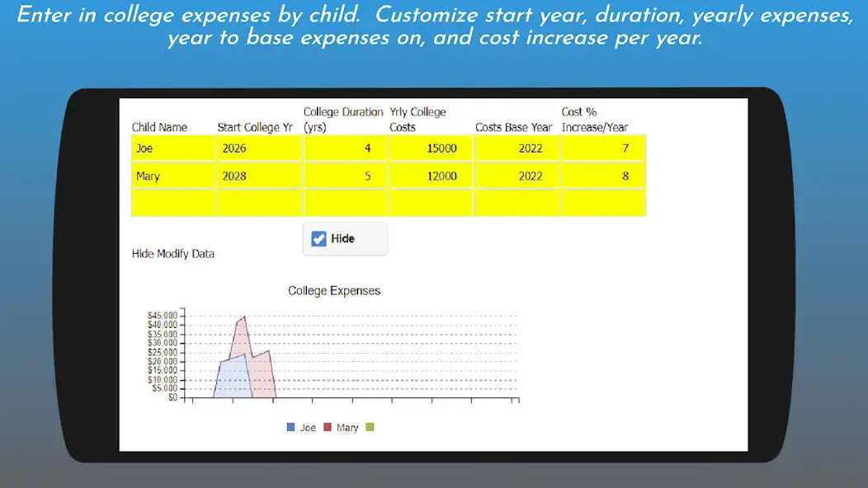Select empty third row base year field

[517, 203]
